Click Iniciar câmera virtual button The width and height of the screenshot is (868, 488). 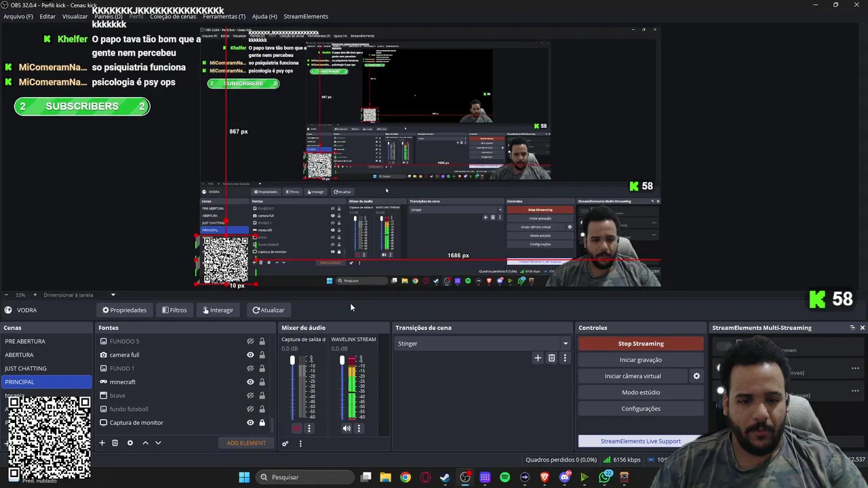coord(633,376)
